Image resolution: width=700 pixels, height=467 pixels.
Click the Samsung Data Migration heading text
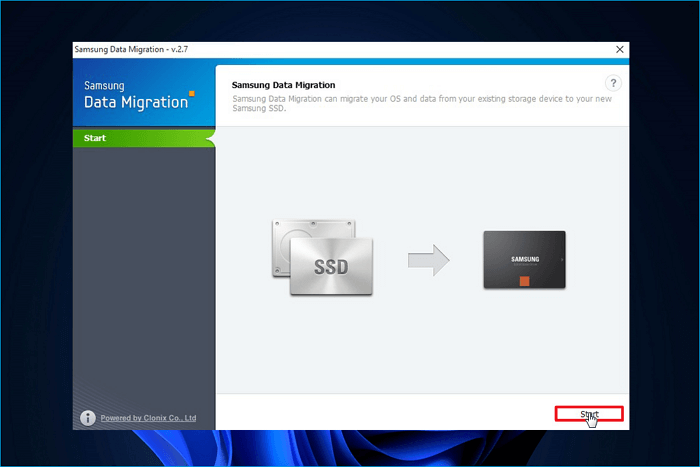(x=283, y=85)
